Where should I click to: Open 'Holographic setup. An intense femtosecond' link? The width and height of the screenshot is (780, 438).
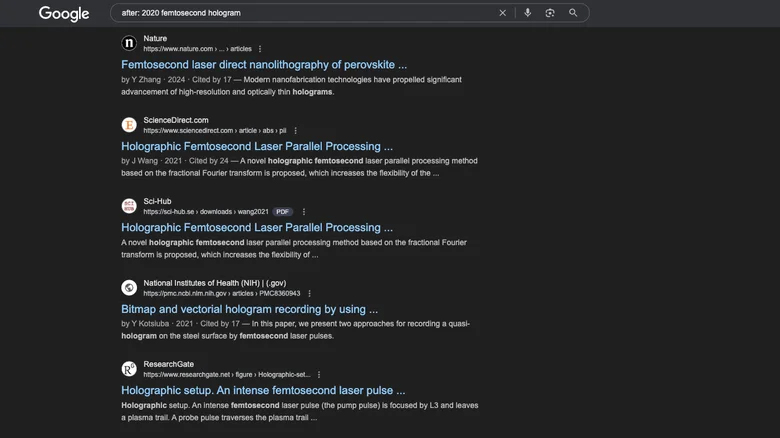coord(263,390)
